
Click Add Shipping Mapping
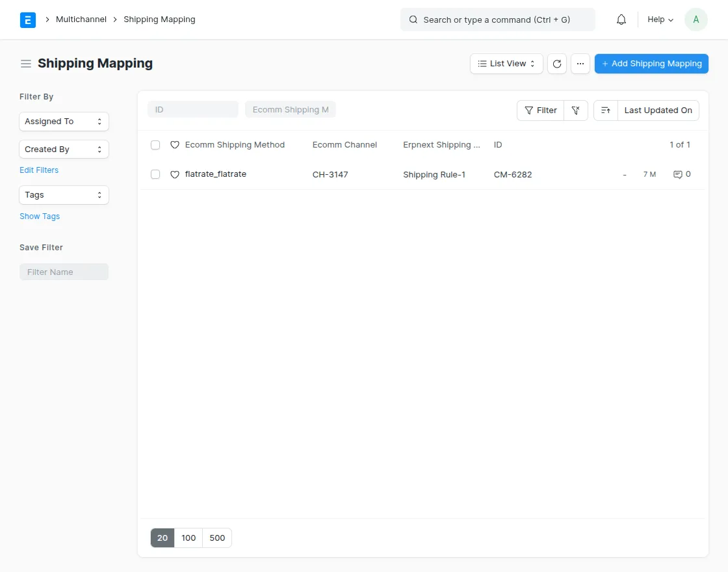click(651, 63)
